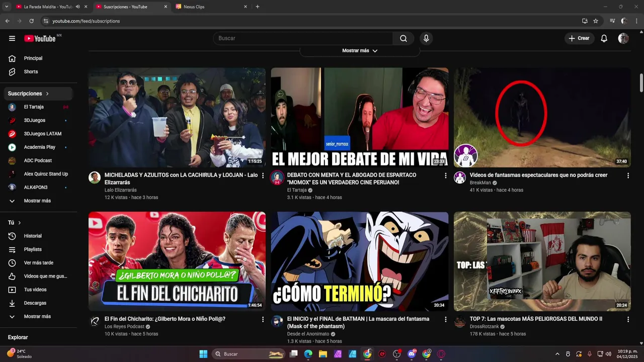
Task: Open Principal in the sidebar
Action: point(39,58)
